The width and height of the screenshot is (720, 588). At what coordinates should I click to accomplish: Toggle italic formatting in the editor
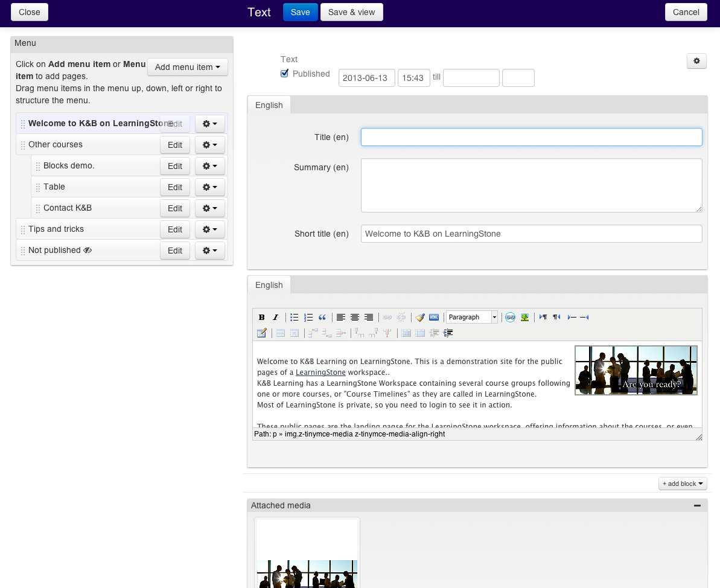point(276,317)
